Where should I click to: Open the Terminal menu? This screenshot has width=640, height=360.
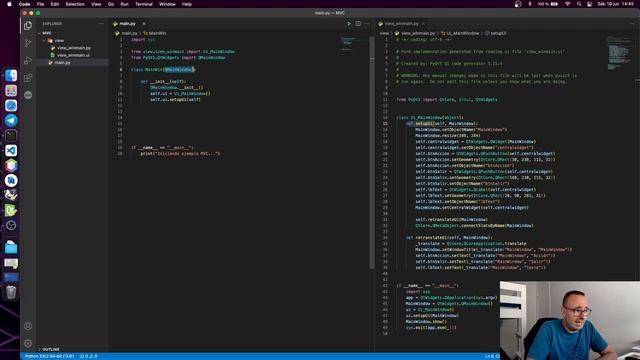point(144,4)
